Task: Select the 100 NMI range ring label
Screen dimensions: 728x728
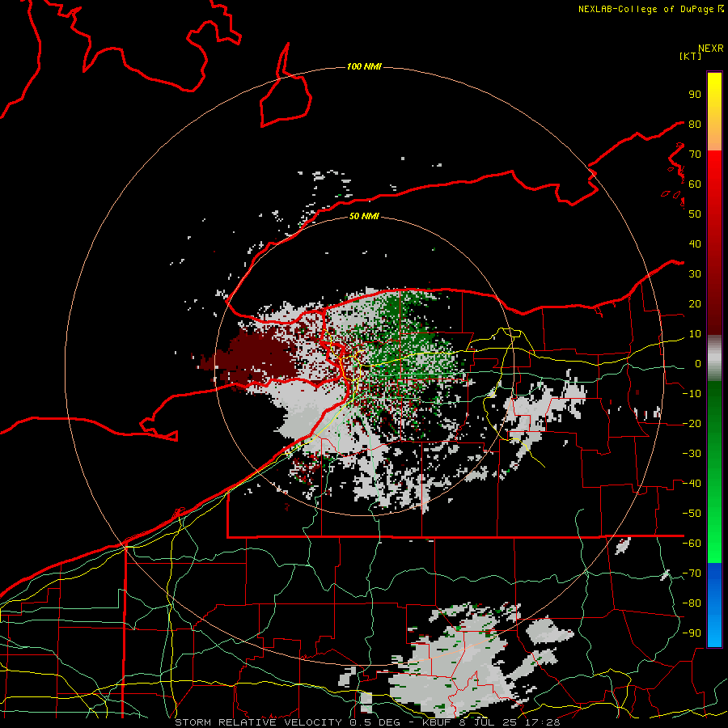Action: tap(364, 67)
